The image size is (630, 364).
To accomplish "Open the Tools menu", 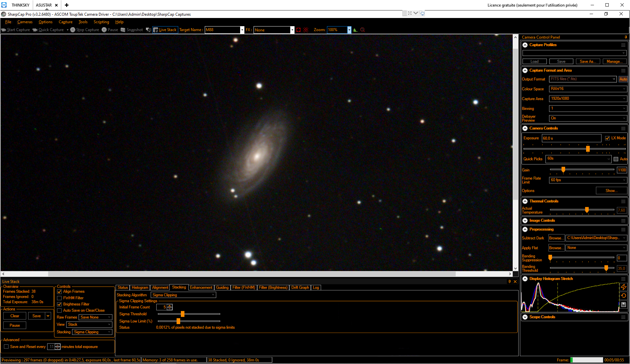I will click(x=83, y=22).
